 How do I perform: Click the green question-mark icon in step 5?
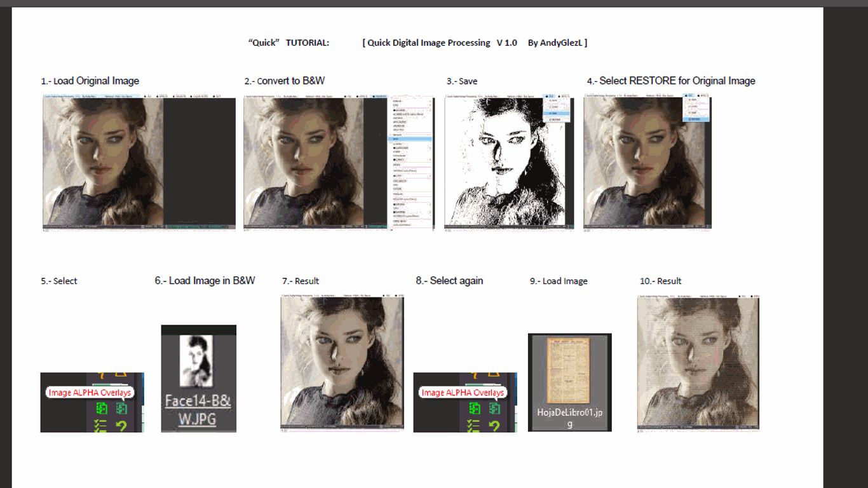coord(121,426)
